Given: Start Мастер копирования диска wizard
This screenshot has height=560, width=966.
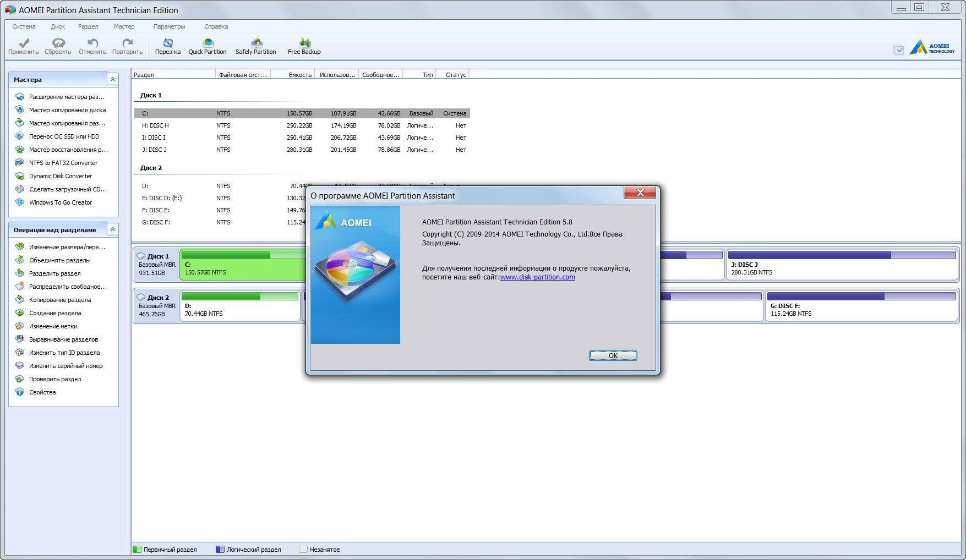Looking at the screenshot, I should pyautogui.click(x=61, y=110).
